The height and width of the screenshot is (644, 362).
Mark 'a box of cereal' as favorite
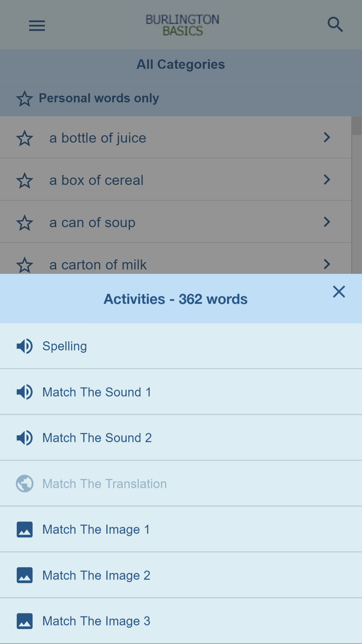pyautogui.click(x=24, y=181)
